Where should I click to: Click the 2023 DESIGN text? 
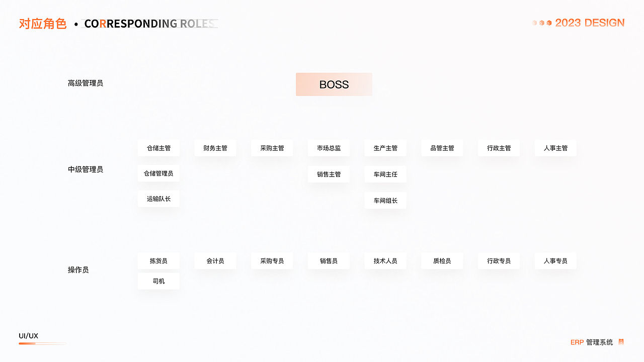coord(590,23)
